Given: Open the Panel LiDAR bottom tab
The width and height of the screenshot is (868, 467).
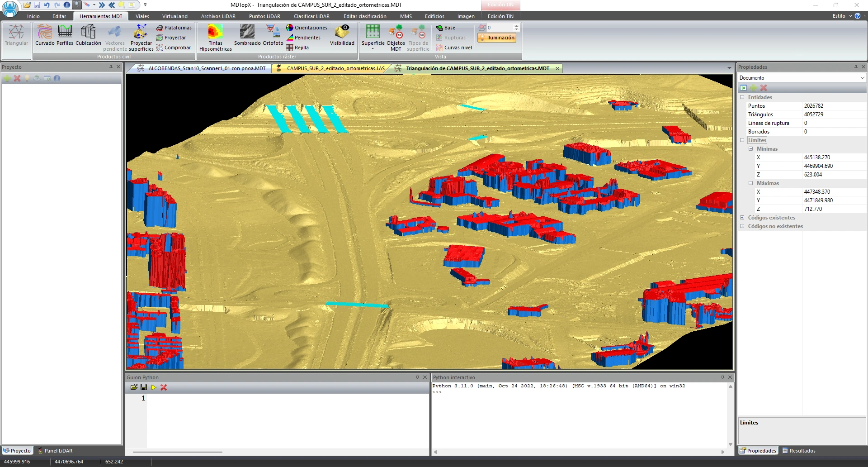Looking at the screenshot, I should click(x=55, y=451).
